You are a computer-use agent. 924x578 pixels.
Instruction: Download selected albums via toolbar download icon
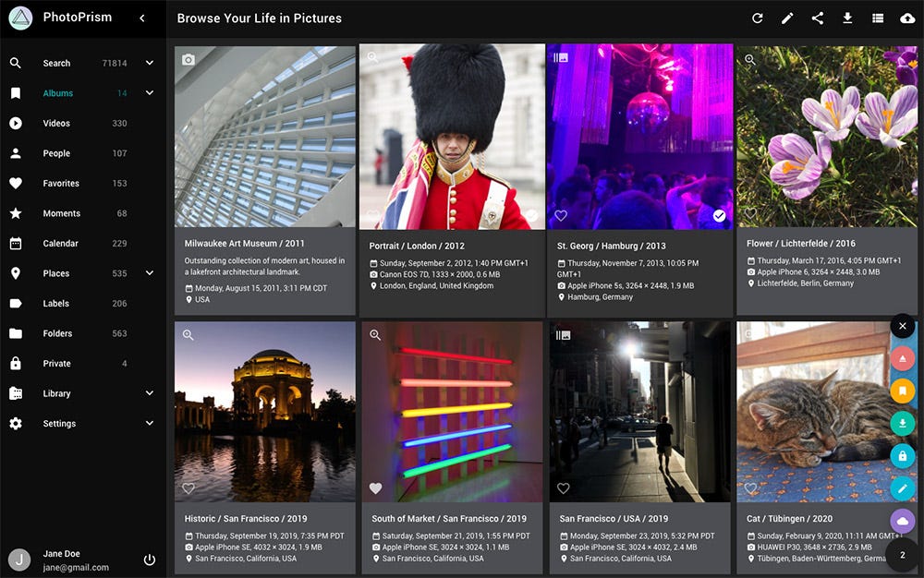tap(847, 18)
